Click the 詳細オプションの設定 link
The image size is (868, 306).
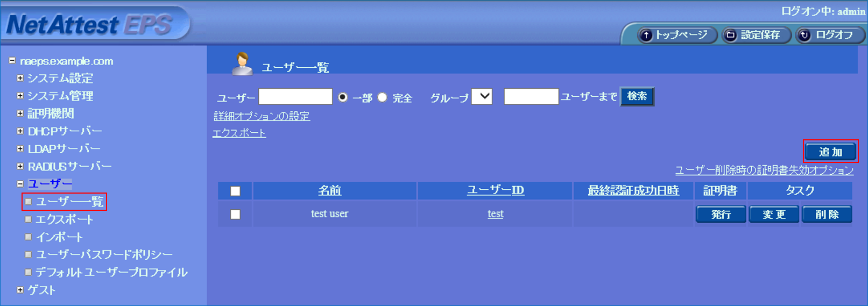pos(262,116)
